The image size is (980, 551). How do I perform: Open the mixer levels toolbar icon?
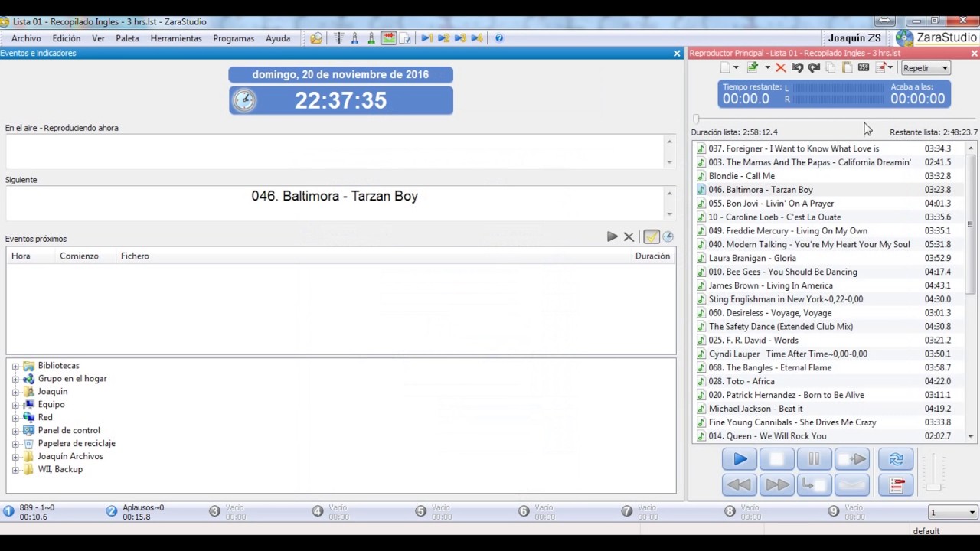pyautogui.click(x=338, y=38)
